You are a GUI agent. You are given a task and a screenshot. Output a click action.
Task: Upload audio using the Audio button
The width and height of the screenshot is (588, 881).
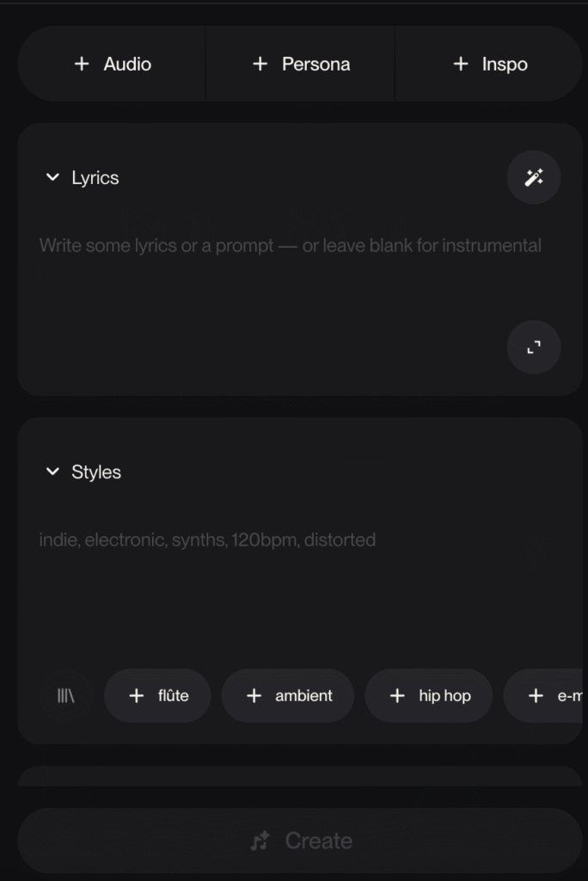tap(112, 63)
